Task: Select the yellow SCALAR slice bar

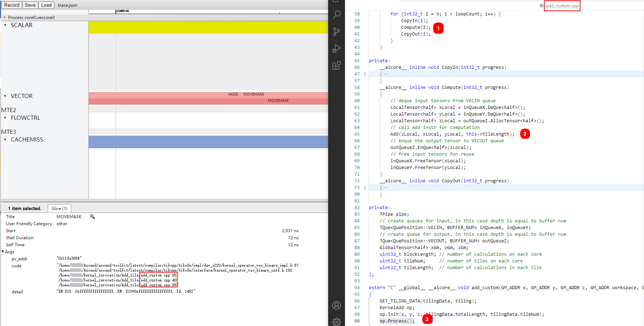Action: coord(208,27)
